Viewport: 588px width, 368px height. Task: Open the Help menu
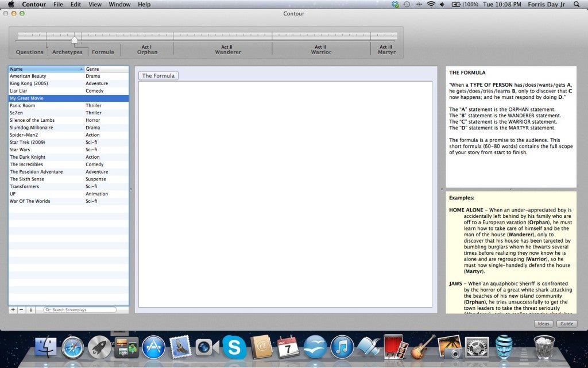pyautogui.click(x=144, y=5)
